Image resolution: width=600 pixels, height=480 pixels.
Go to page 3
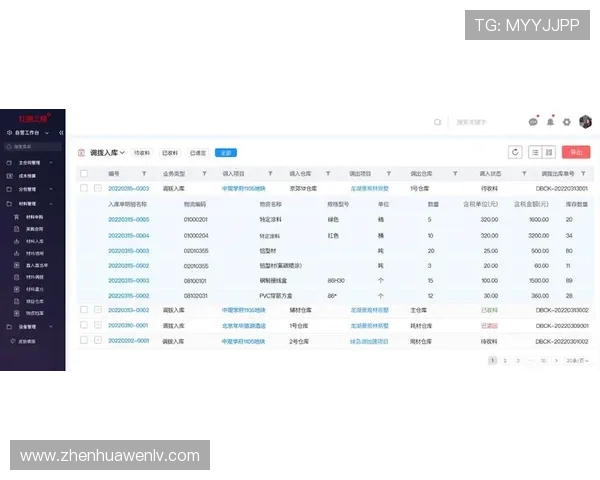click(518, 361)
